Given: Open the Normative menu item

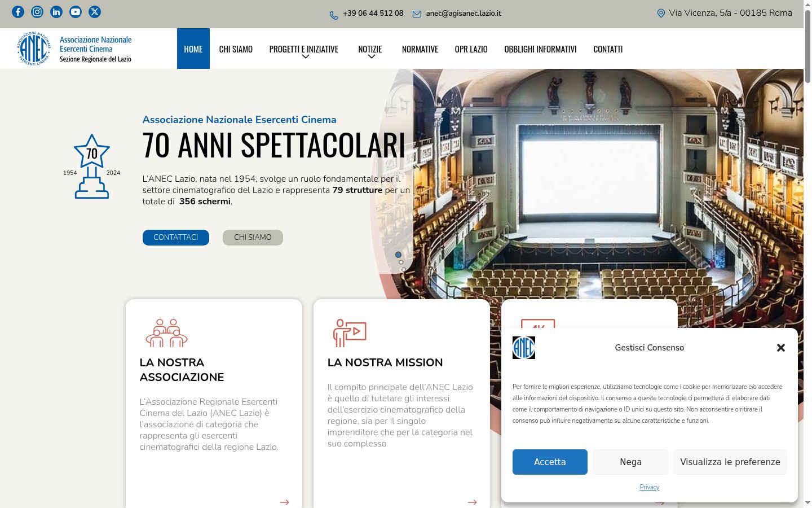Looking at the screenshot, I should pos(420,49).
